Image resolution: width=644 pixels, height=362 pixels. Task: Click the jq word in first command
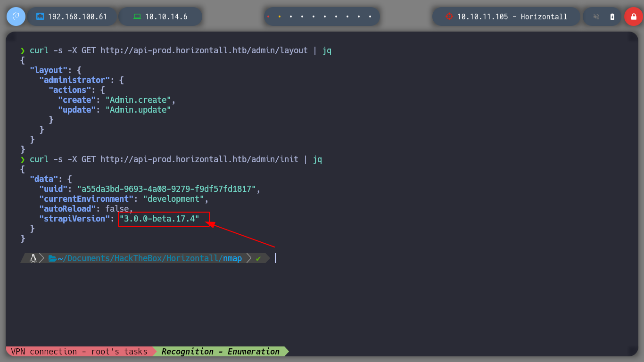pyautogui.click(x=327, y=50)
